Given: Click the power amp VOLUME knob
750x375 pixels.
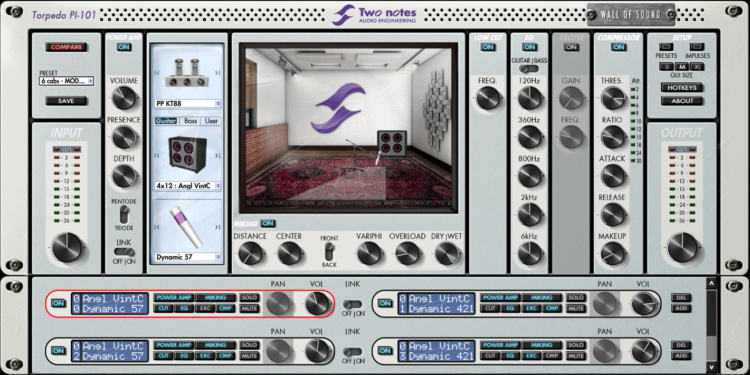Looking at the screenshot, I should coord(124,98).
